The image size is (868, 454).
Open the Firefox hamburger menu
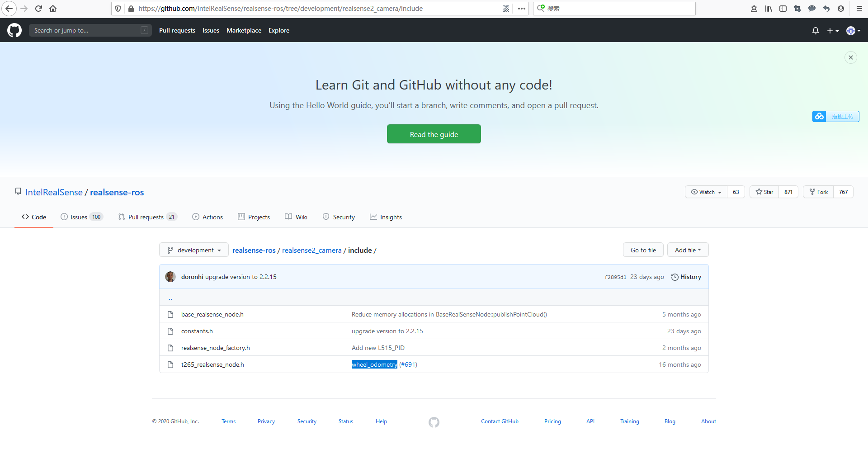(859, 9)
